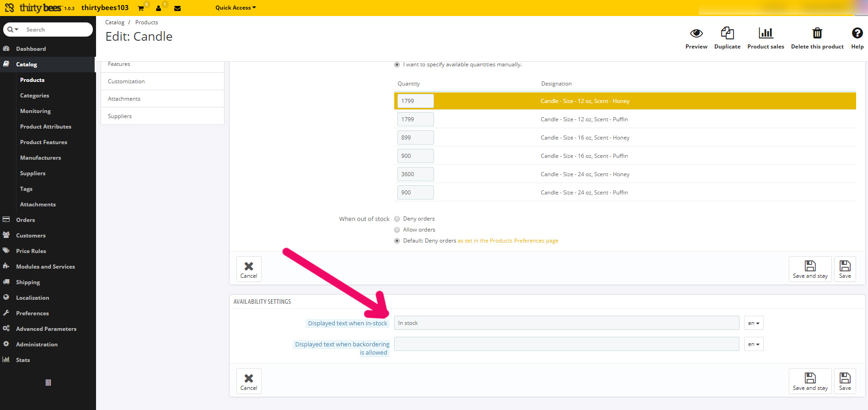Click Save and stay in Availability Settings
868x410 pixels.
coord(810,381)
